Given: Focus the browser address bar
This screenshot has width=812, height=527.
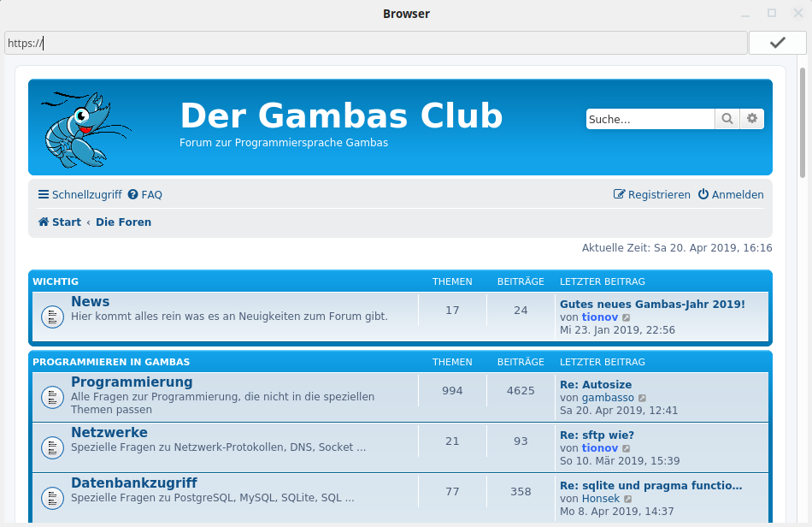Looking at the screenshot, I should (376, 43).
